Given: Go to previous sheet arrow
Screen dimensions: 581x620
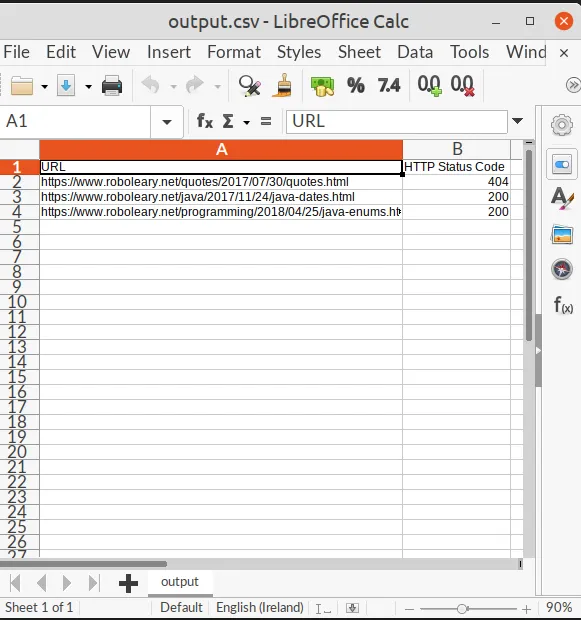Looking at the screenshot, I should (41, 583).
